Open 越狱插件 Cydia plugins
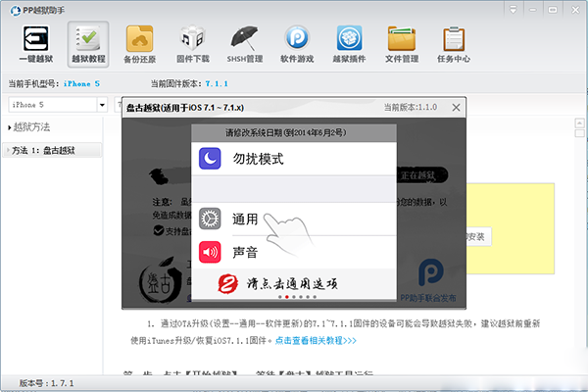588x392 pixels. click(349, 44)
